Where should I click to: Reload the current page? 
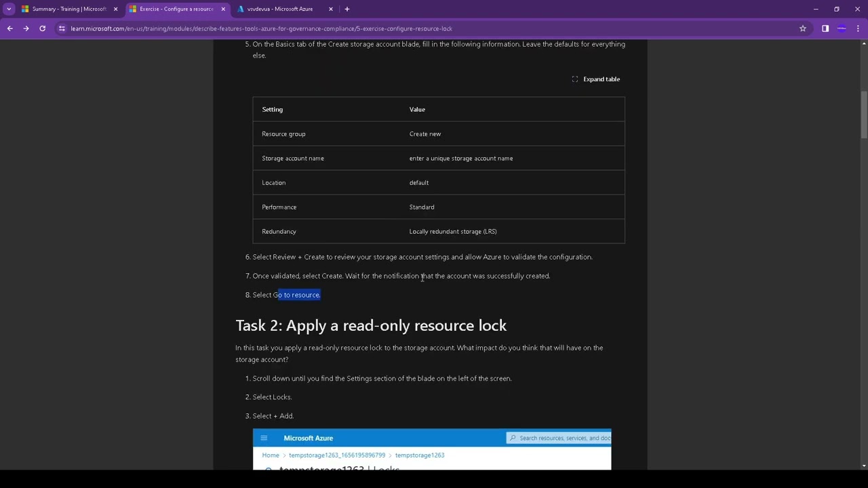tap(42, 28)
